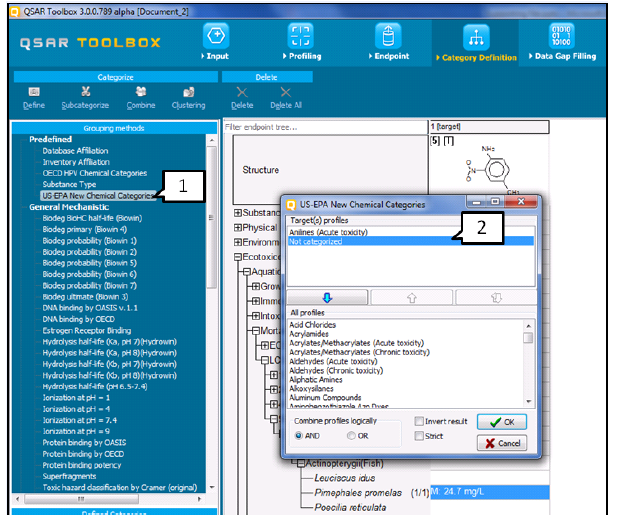This screenshot has width=621, height=516.
Task: Move selected profile down with blue arrow
Action: pyautogui.click(x=327, y=297)
